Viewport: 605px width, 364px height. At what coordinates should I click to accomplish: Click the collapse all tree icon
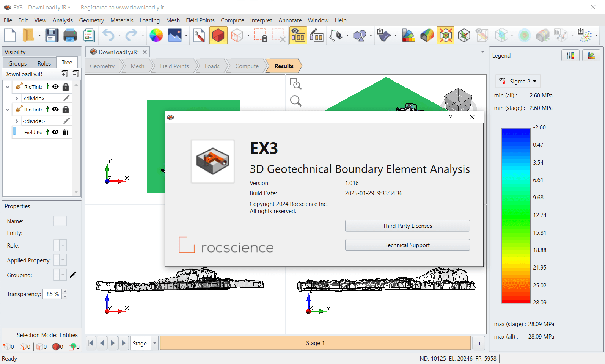(x=75, y=74)
